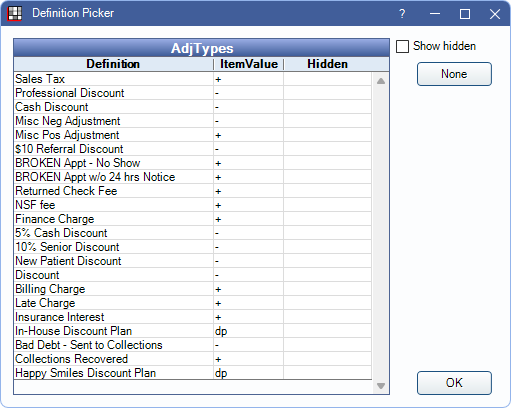The width and height of the screenshot is (511, 408).
Task: Pick BROKEN Appt - No Show
Action: tap(193, 163)
